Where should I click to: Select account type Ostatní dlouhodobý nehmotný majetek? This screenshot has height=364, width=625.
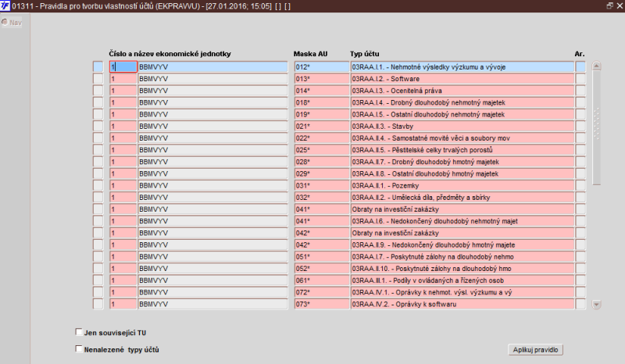[462, 114]
